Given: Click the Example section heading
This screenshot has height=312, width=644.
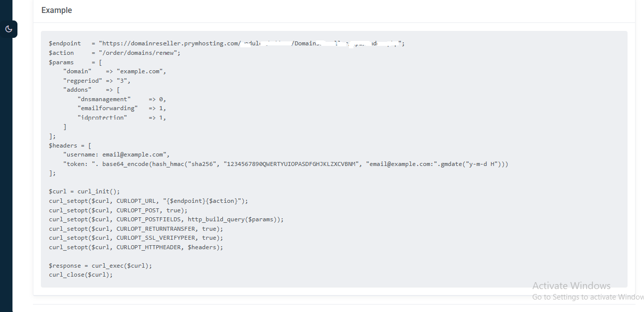Looking at the screenshot, I should [56, 10].
